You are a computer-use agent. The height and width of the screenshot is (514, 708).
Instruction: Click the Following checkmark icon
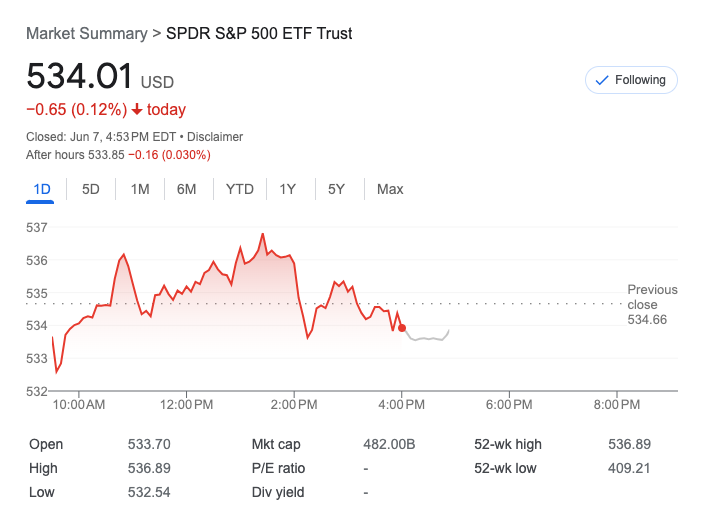click(x=602, y=80)
